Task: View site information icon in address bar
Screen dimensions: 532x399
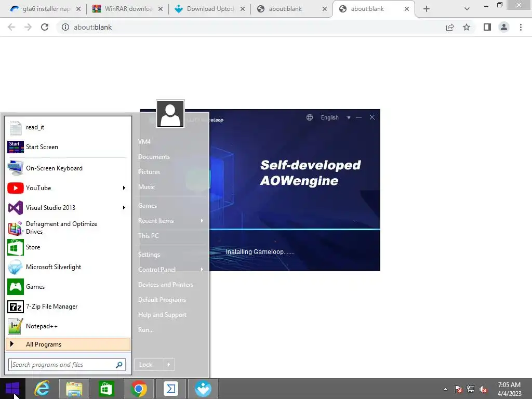Action: [65, 27]
